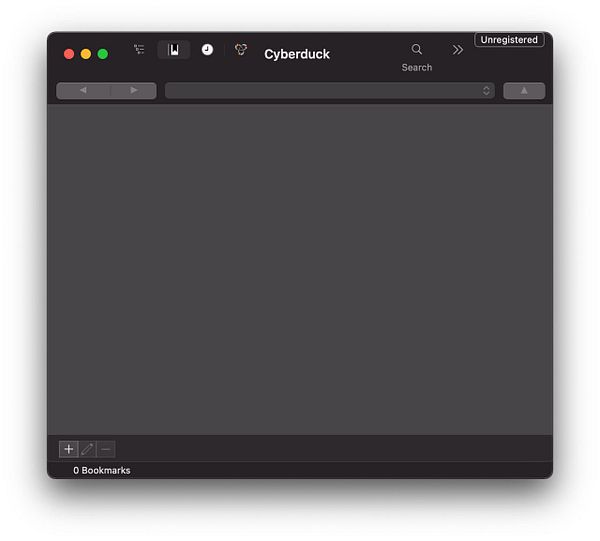
Task: Minimize Cyberduck with the yellow button
Action: coord(86,54)
